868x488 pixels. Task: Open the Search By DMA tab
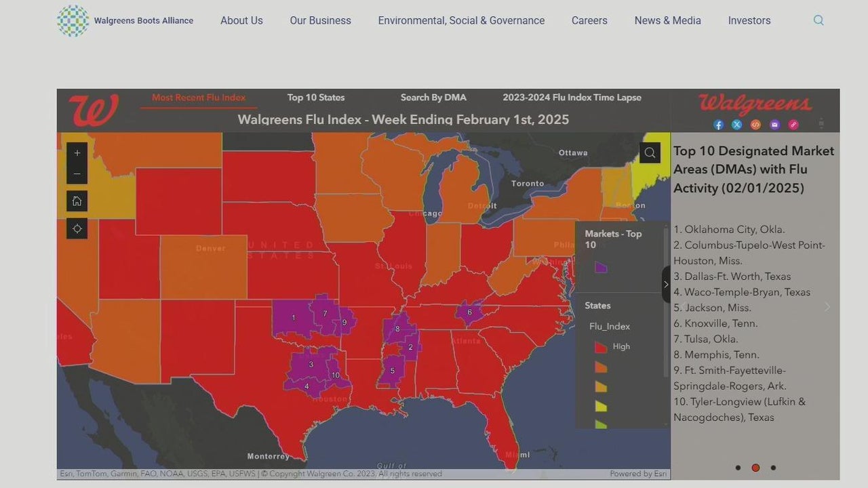click(433, 98)
